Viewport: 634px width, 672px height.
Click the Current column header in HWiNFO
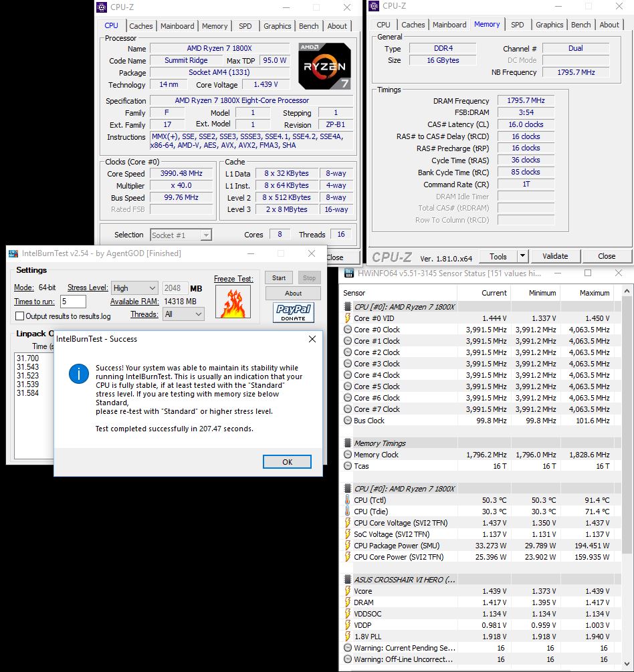(483, 293)
